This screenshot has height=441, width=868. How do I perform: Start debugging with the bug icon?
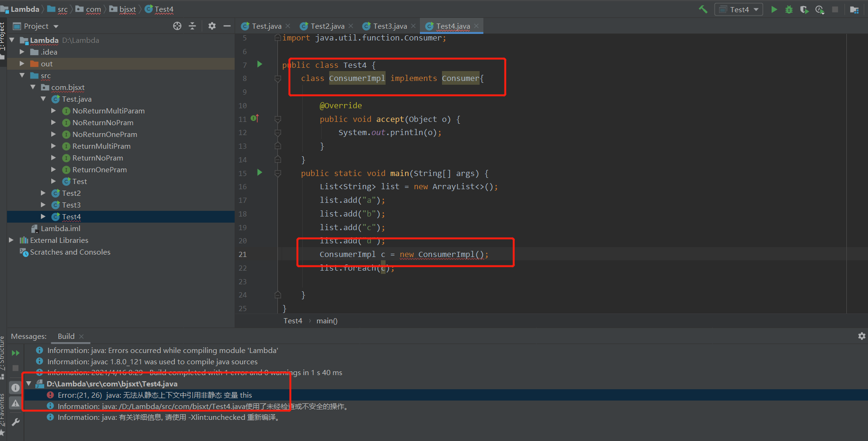click(789, 9)
